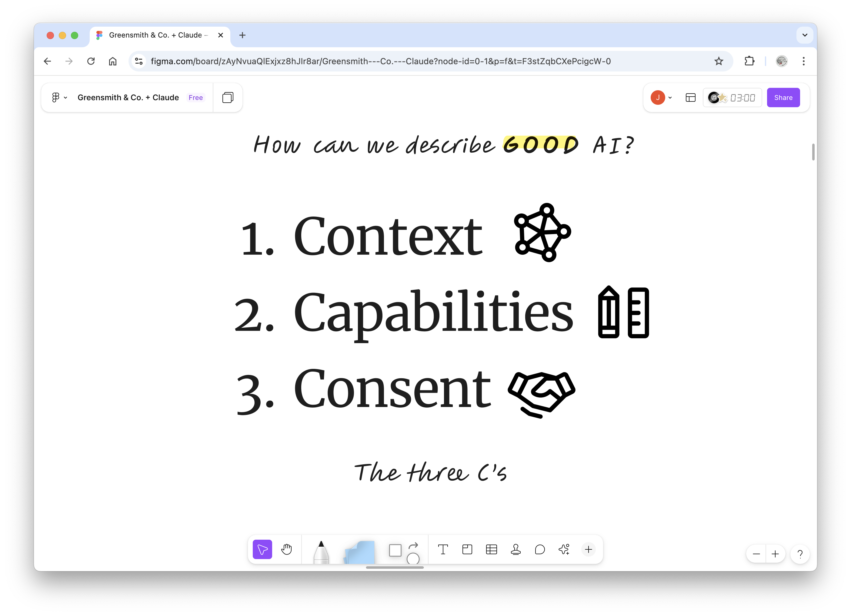Viewport: 851px width, 616px height.
Task: Open the AI actions sparkle tool
Action: click(x=564, y=549)
